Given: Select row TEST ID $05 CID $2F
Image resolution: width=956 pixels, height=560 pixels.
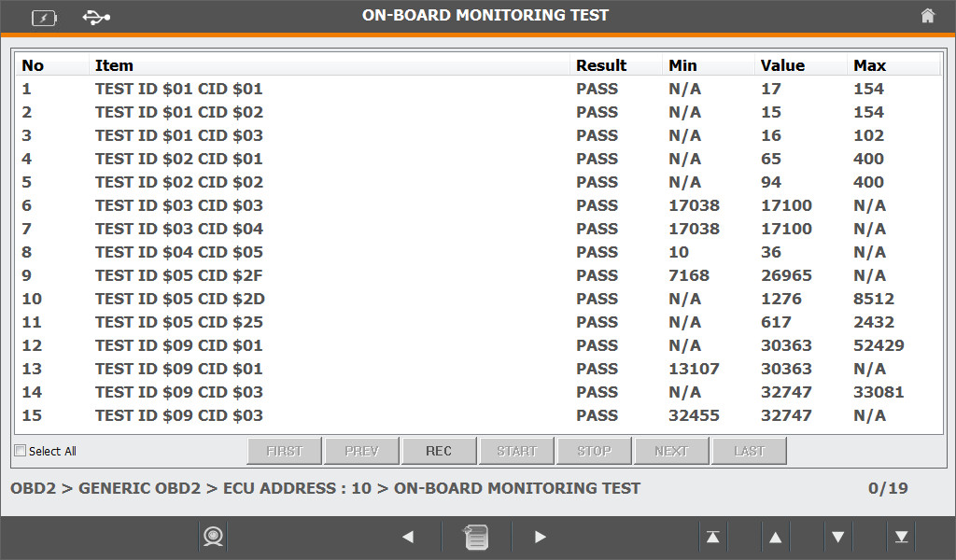Looking at the screenshot, I should [x=179, y=275].
